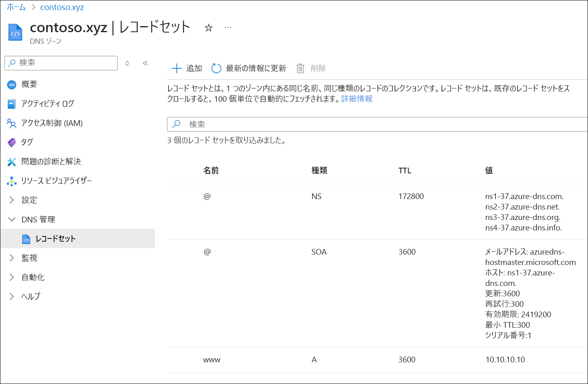This screenshot has width=588, height=384.
Task: Expand the 自動化 section
Action: pyautogui.click(x=12, y=277)
